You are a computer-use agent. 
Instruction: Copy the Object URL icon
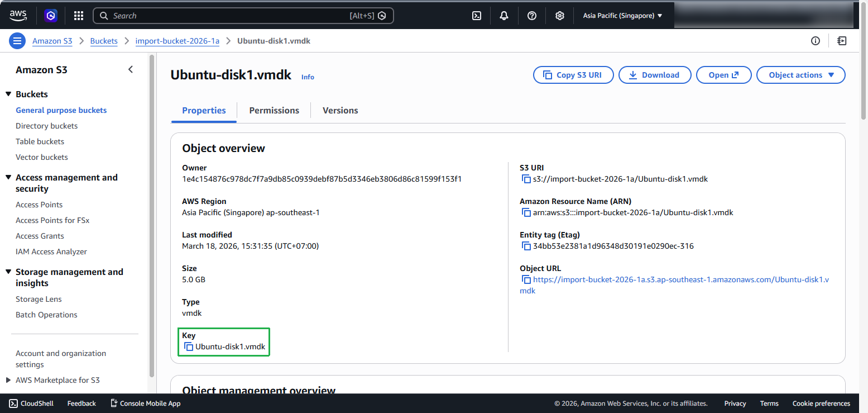(526, 279)
